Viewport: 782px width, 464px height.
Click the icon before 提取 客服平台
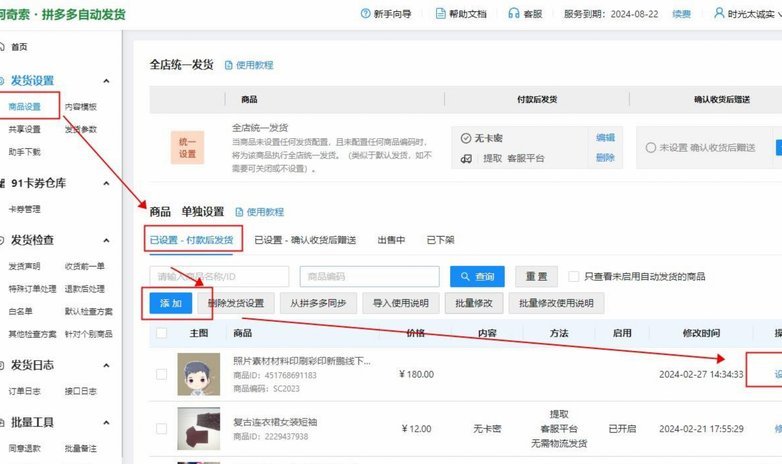466,159
